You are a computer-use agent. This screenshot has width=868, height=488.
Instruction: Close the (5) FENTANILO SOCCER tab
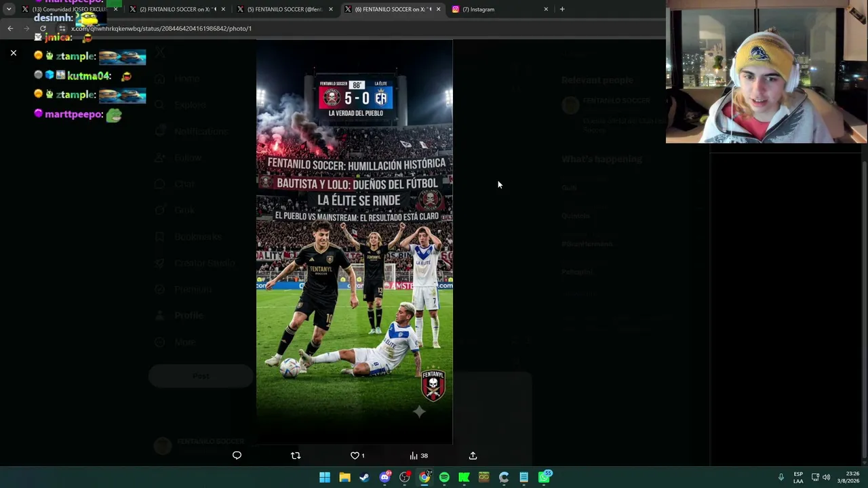tap(331, 9)
